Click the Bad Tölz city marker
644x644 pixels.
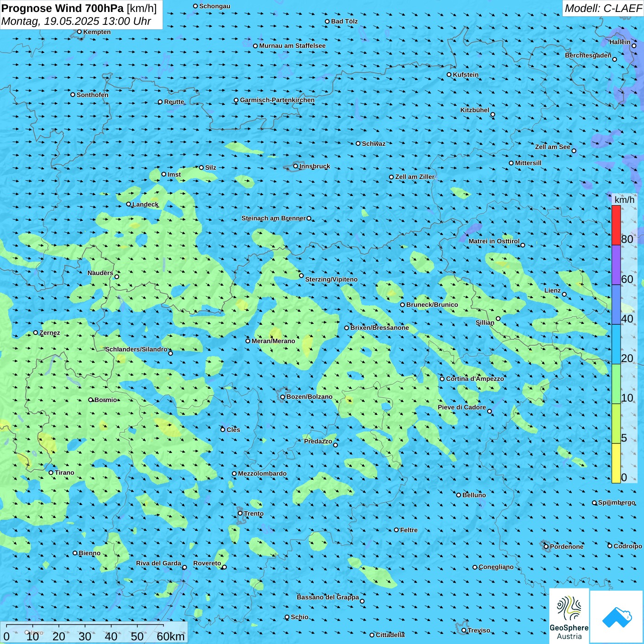pos(328,21)
